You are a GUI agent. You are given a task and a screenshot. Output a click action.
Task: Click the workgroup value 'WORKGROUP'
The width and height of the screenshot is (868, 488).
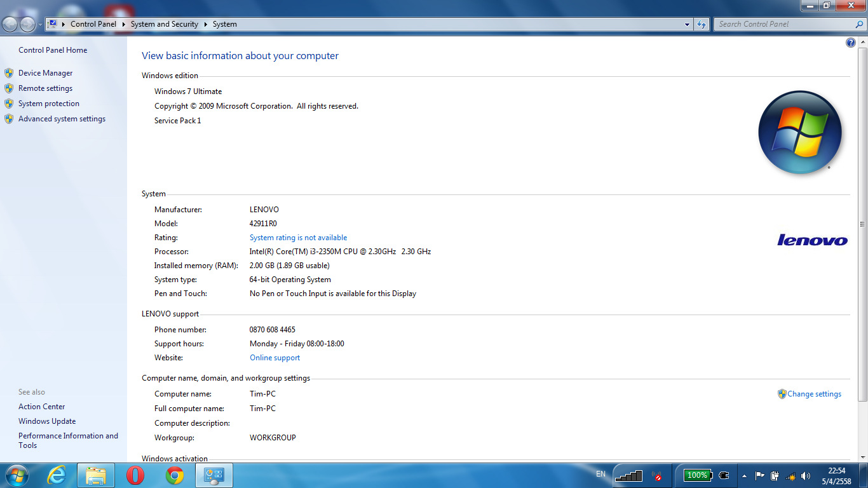pos(273,438)
